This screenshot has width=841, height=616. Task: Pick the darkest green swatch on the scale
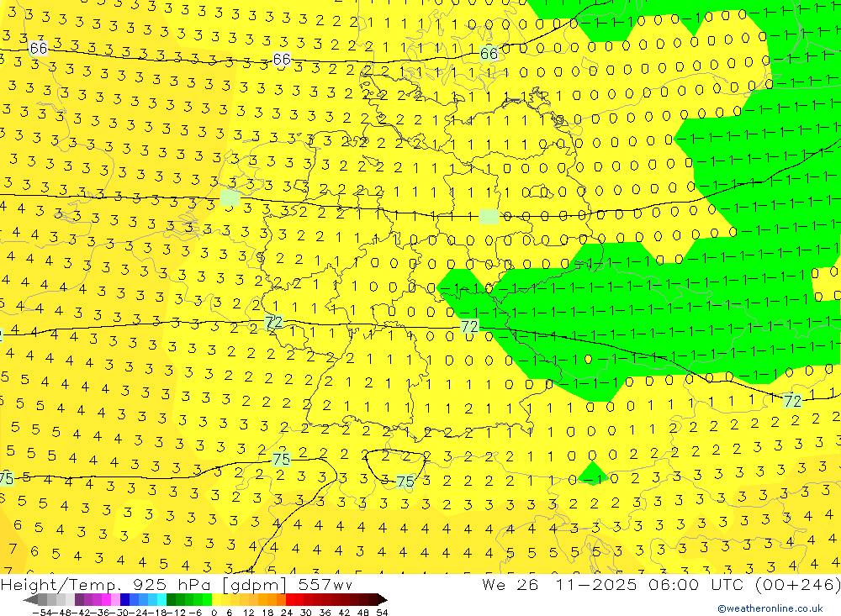coord(171,600)
